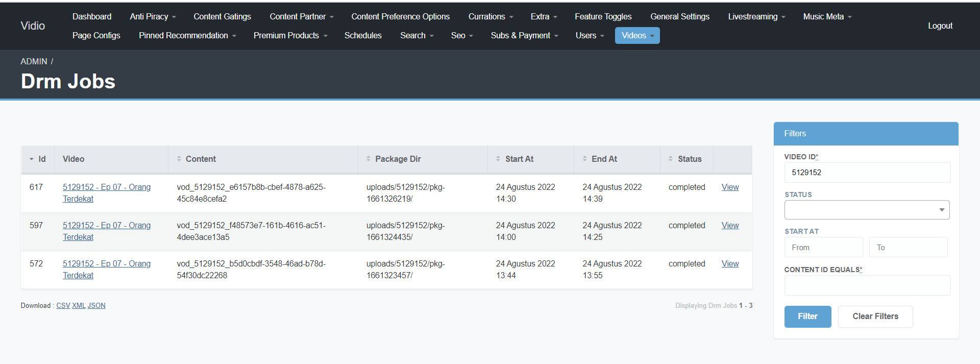The width and height of the screenshot is (980, 364).
Task: View details of DRM job 572
Action: [730, 263]
